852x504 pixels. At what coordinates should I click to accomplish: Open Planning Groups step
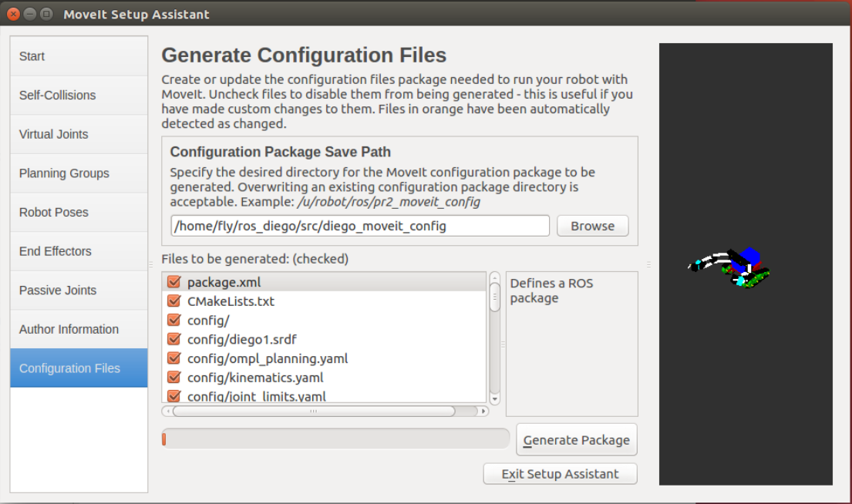coord(79,173)
